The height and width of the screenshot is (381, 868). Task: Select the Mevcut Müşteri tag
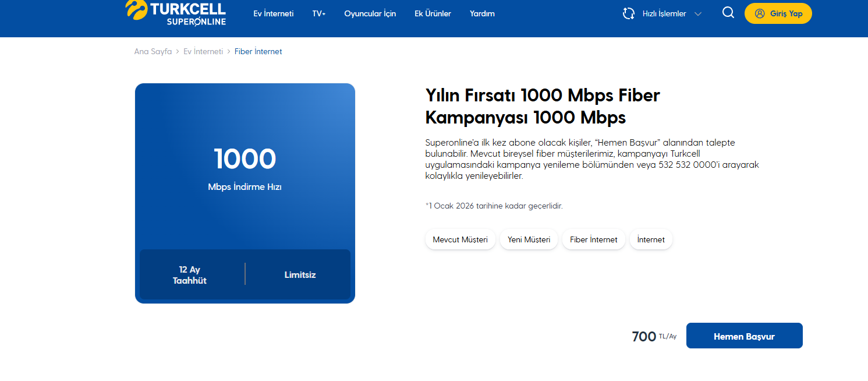pos(460,239)
